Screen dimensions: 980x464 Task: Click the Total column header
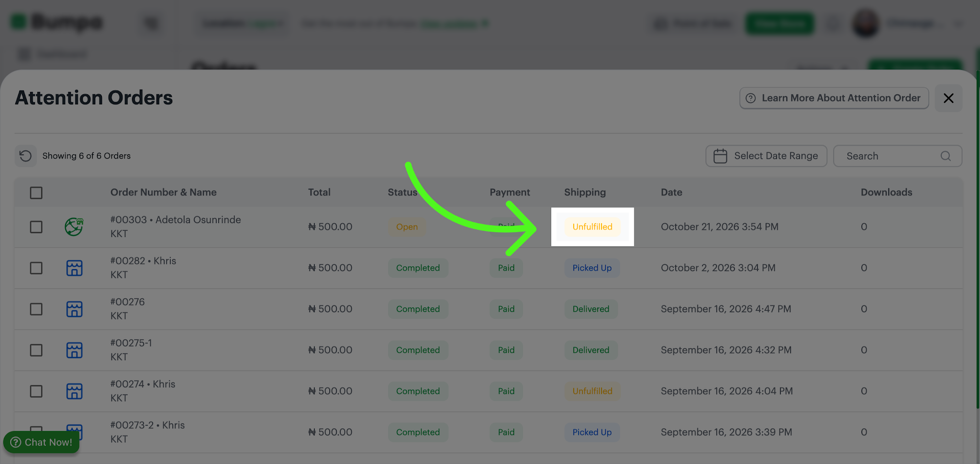coord(319,192)
